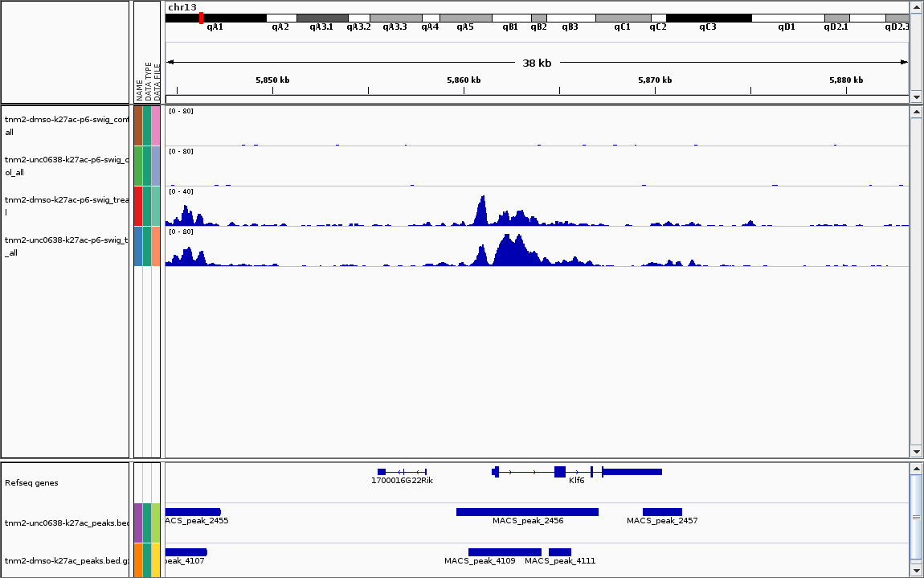
Task: Click the qC3 cytoband on the ideogram
Action: coord(708,18)
